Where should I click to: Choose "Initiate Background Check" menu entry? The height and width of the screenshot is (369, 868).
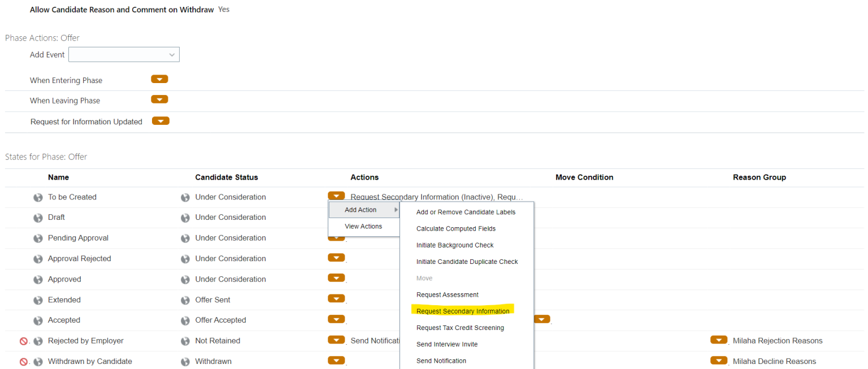454,245
